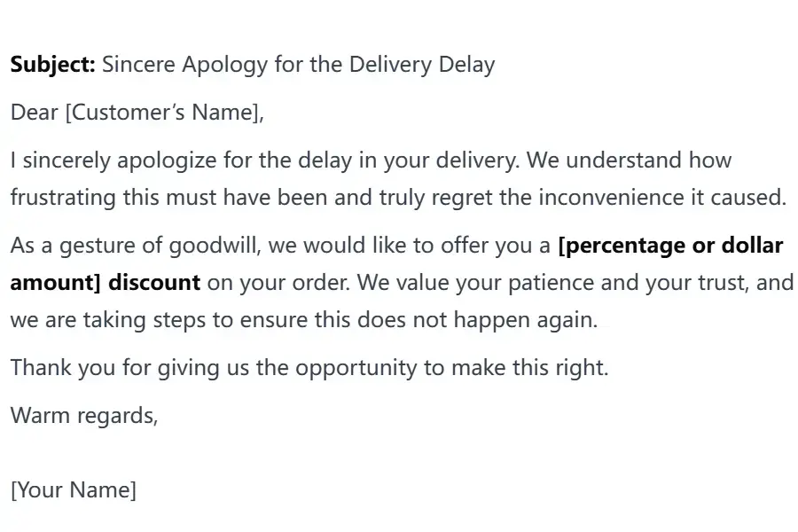Click the "Warm regards," closing line
The image size is (798, 532).
tap(84, 416)
